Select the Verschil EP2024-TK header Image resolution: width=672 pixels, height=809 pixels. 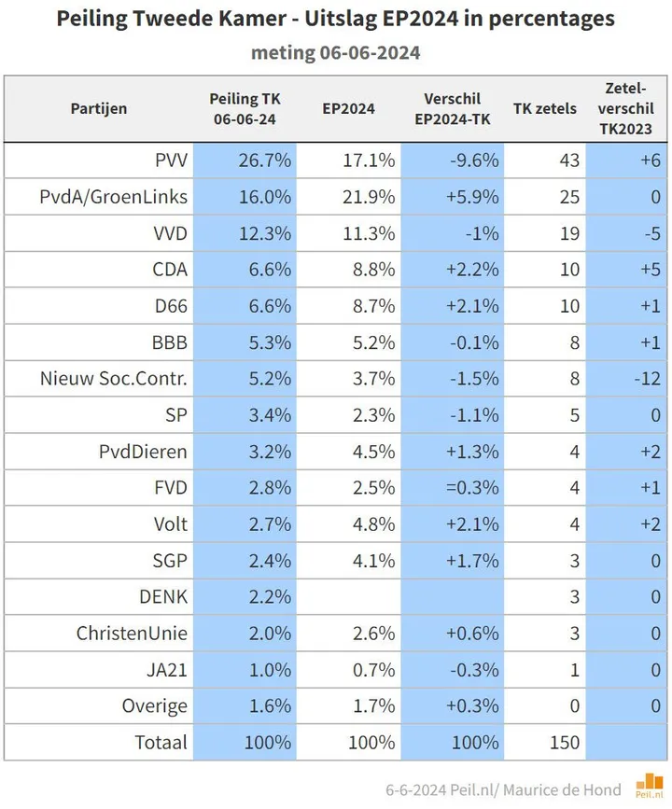click(452, 109)
